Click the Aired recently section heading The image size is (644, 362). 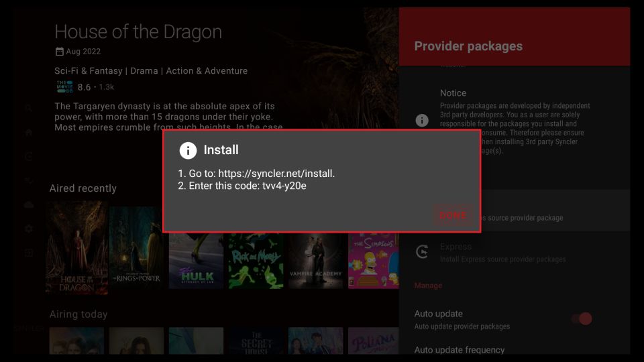83,188
